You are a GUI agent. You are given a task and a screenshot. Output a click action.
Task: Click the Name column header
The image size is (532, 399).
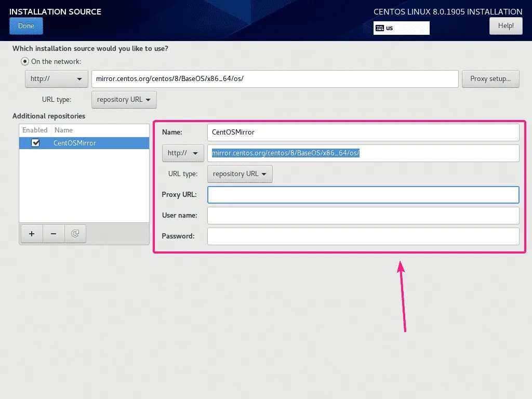pyautogui.click(x=63, y=130)
